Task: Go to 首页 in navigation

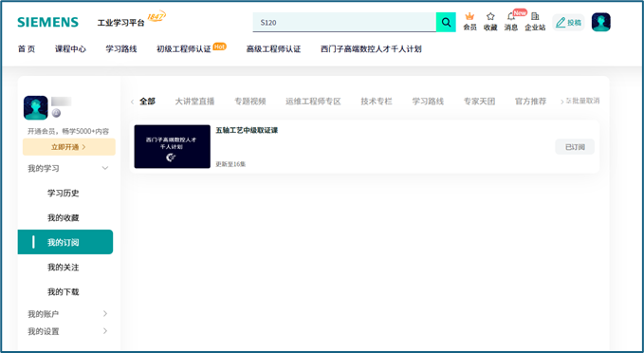Action: 27,49
